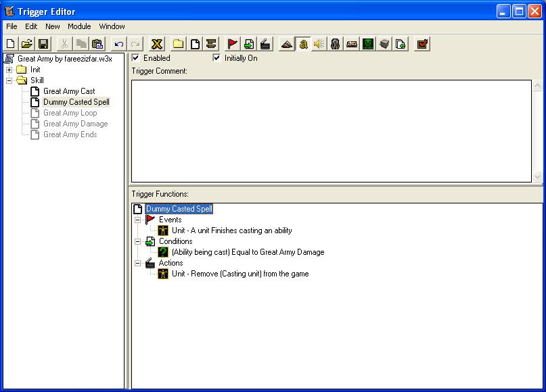
Task: Click the comment scrollbar up arrow
Action: (x=537, y=85)
